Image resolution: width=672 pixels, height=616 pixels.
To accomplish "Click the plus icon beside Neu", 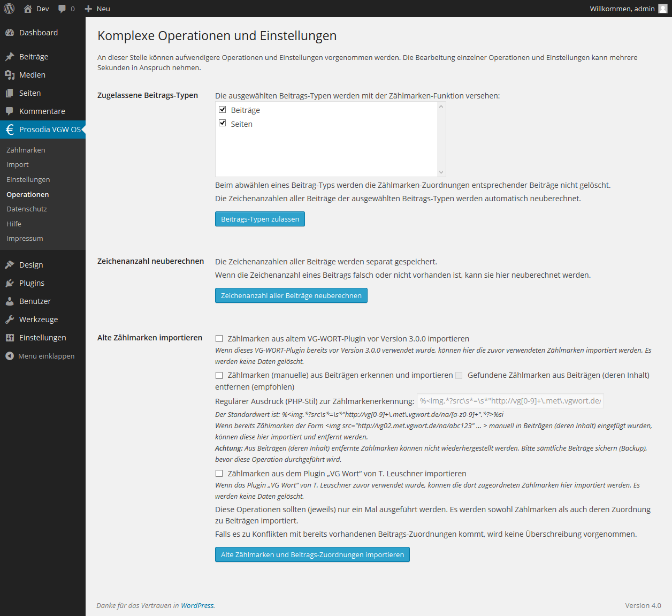I will pyautogui.click(x=88, y=9).
